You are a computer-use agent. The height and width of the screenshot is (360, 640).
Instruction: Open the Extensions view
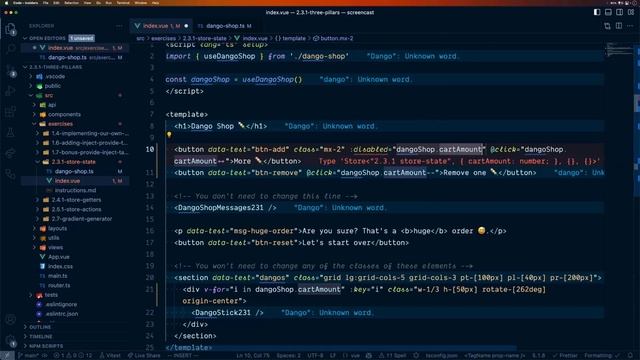click(10, 111)
